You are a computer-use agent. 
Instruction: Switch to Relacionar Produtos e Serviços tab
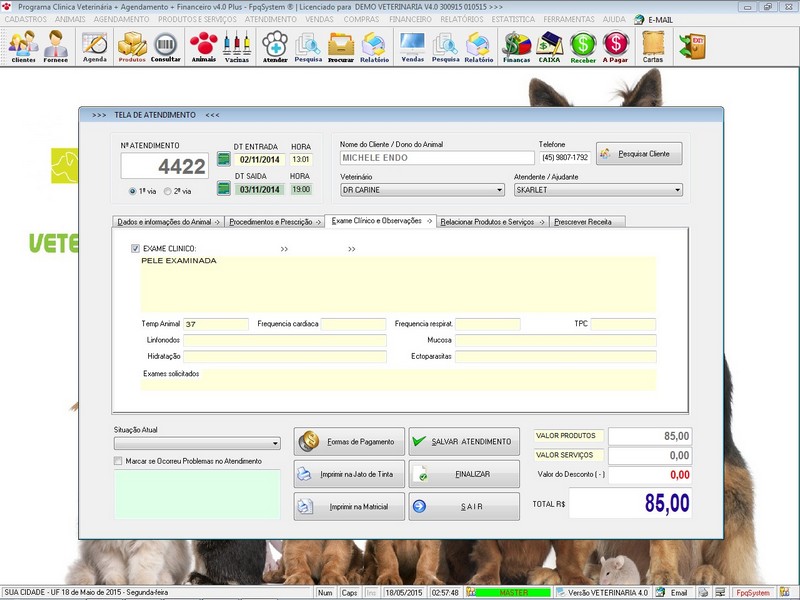point(492,222)
